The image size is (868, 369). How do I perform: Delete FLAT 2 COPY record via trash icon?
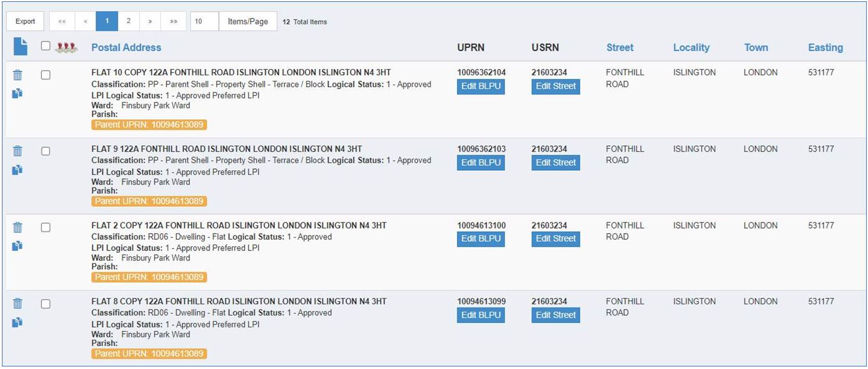click(x=17, y=227)
